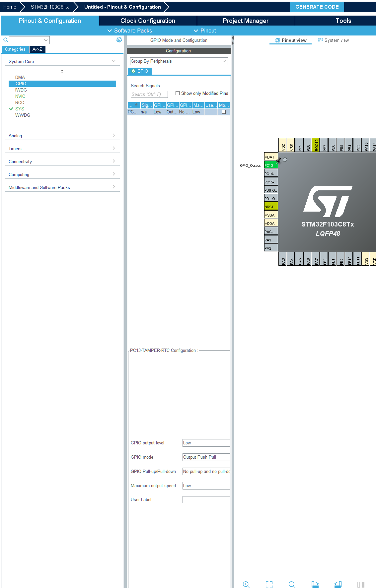Viewport: 376px width, 588px height.
Task: Select the PB0 pin at chip bottom
Action: tap(324, 259)
